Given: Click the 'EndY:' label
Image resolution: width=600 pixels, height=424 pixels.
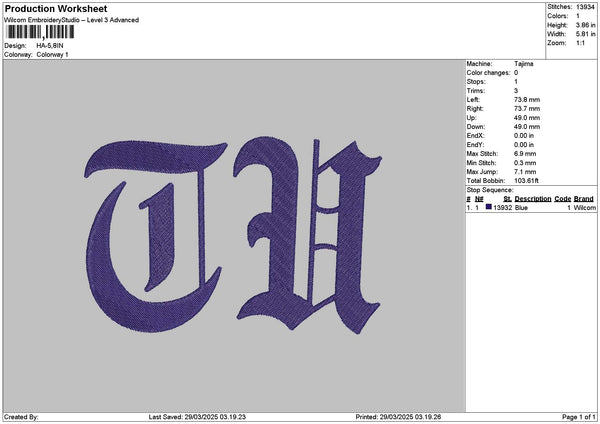Looking at the screenshot, I should [475, 145].
